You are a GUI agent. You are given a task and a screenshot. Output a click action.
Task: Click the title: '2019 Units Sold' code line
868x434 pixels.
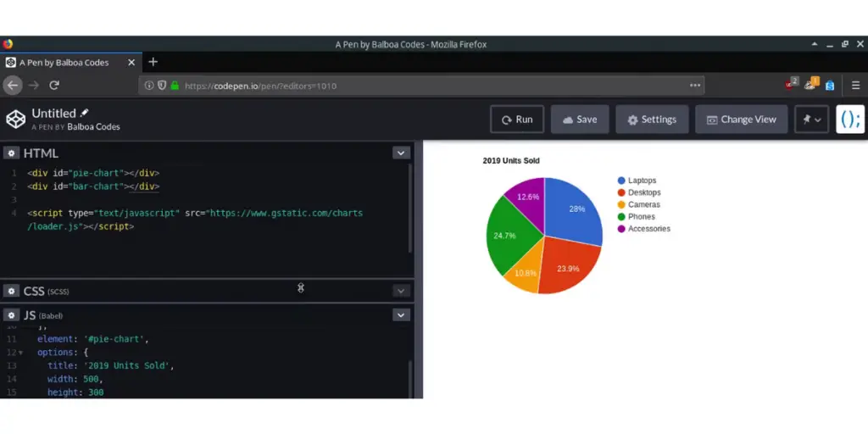pyautogui.click(x=111, y=366)
